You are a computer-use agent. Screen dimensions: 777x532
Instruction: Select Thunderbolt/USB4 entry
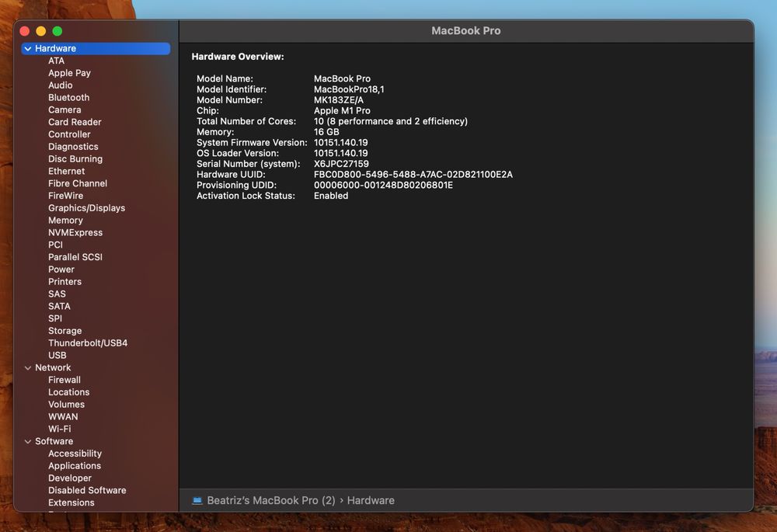[x=88, y=342]
